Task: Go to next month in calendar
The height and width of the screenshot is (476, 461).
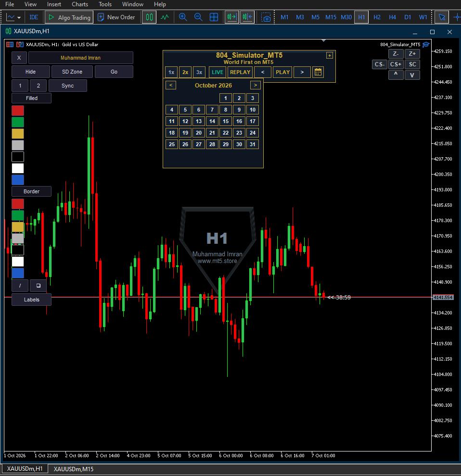Action: click(255, 85)
